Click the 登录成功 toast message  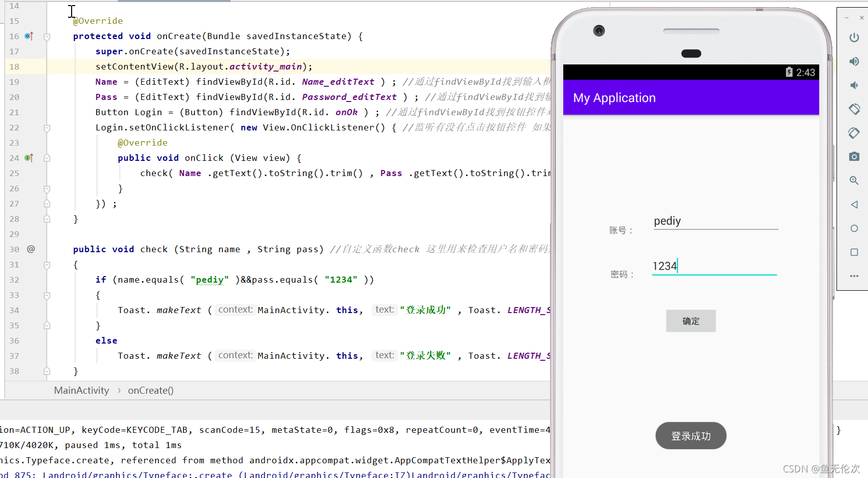pos(691,435)
